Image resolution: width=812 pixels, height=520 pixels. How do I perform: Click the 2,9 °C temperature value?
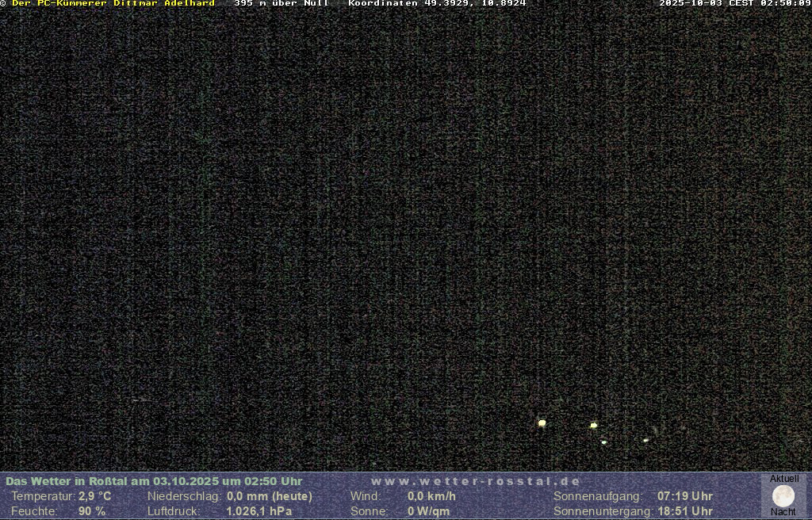click(x=94, y=496)
